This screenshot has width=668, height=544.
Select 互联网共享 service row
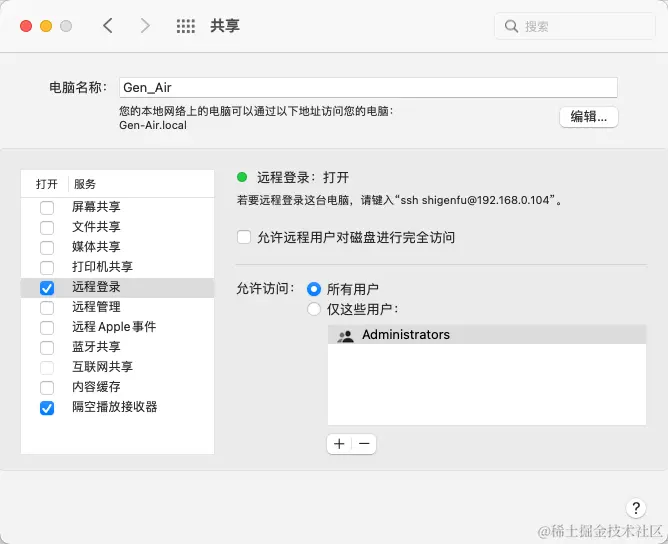[x=118, y=368]
